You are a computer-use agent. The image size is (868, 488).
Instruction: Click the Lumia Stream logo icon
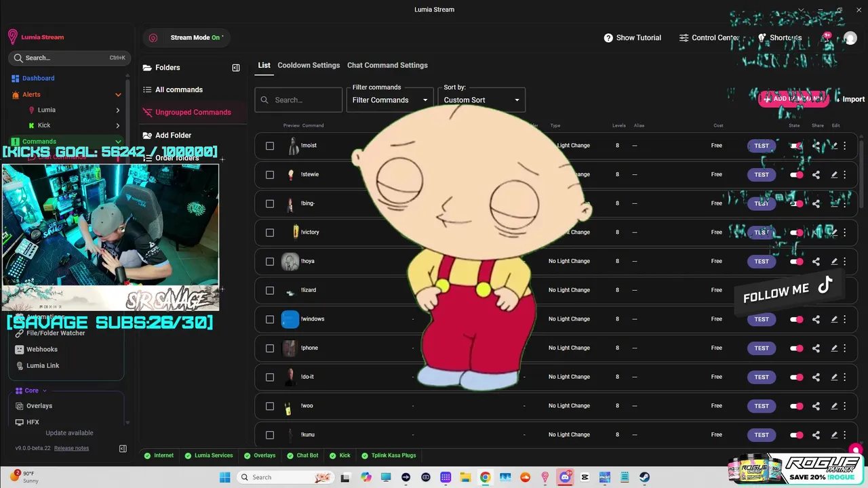click(x=12, y=37)
